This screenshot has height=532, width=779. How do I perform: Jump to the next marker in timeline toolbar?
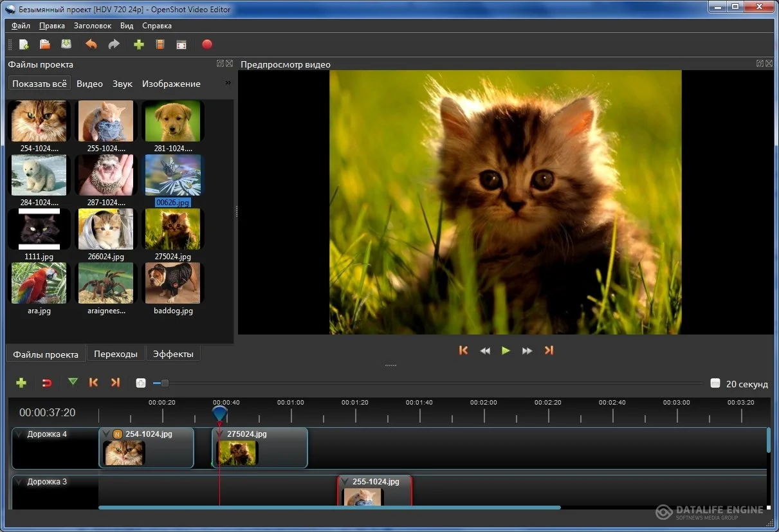[x=115, y=383]
